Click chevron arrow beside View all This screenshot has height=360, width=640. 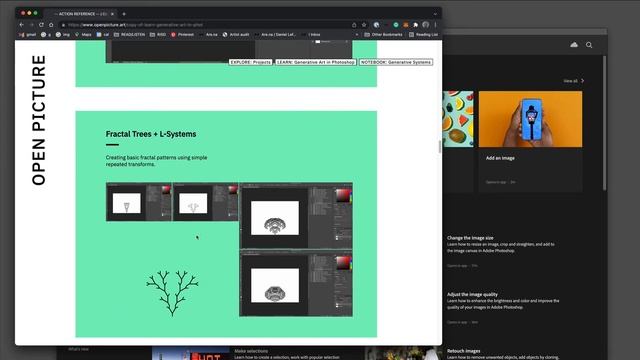click(x=582, y=81)
